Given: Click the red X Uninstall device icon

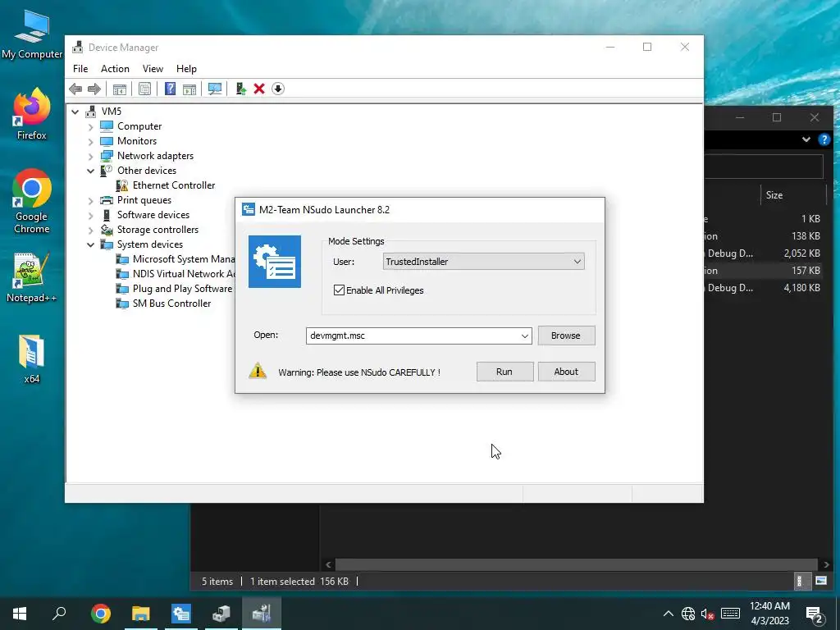Looking at the screenshot, I should pos(259,89).
